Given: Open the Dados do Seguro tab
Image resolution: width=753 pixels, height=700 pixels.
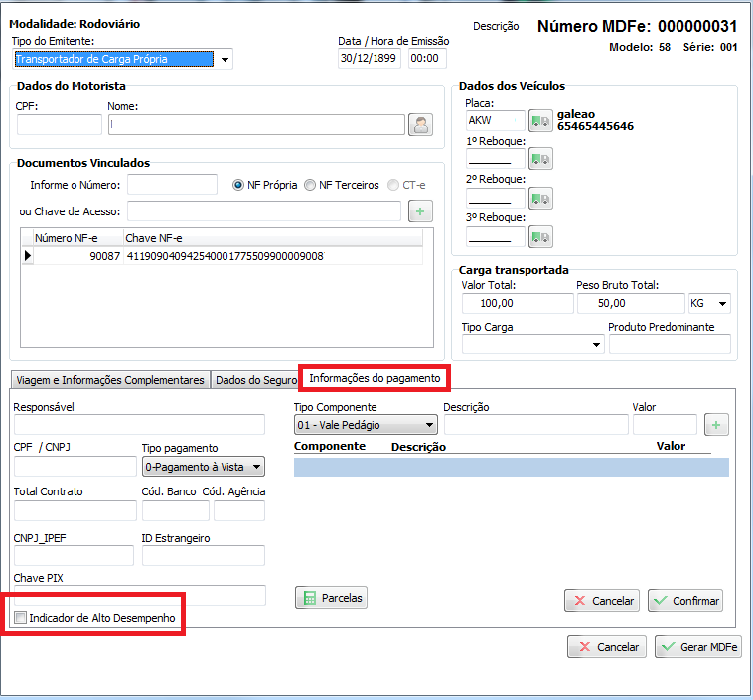Looking at the screenshot, I should click(x=255, y=380).
